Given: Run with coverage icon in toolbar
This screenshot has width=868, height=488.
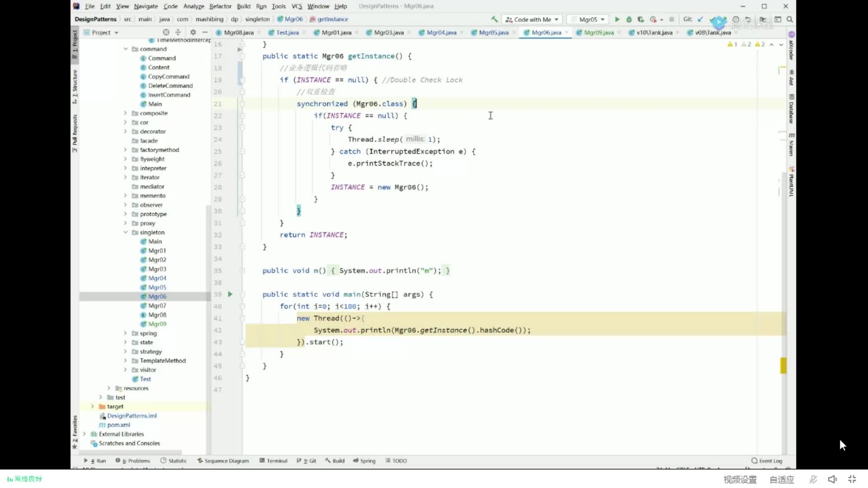Looking at the screenshot, I should click(x=641, y=19).
